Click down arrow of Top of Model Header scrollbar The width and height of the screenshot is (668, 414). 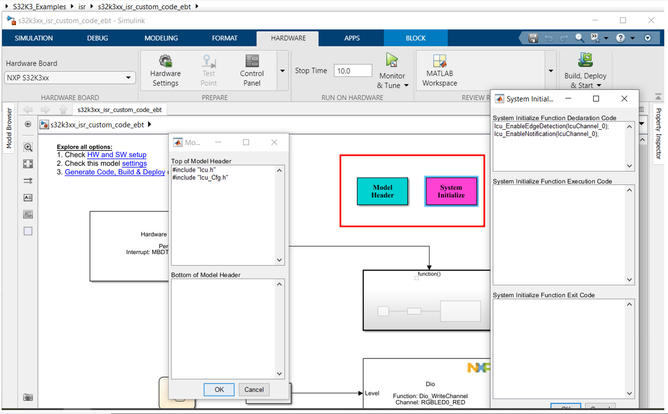pyautogui.click(x=279, y=260)
